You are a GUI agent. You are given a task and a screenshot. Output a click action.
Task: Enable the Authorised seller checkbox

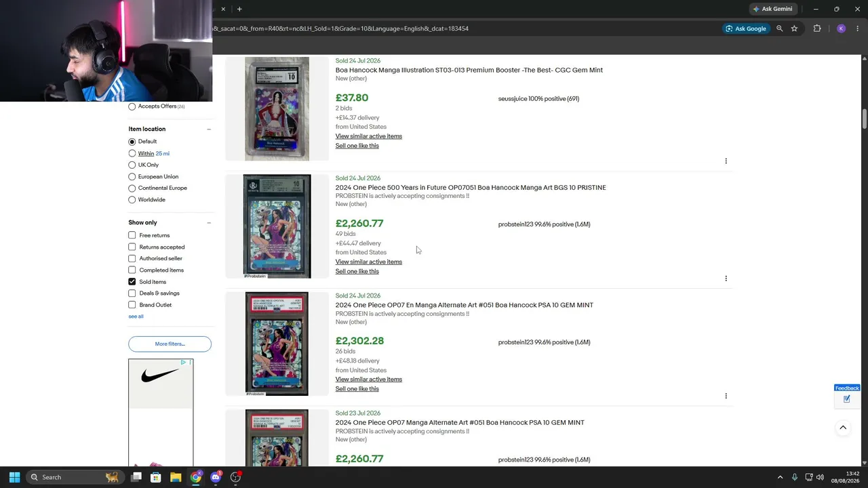(132, 258)
